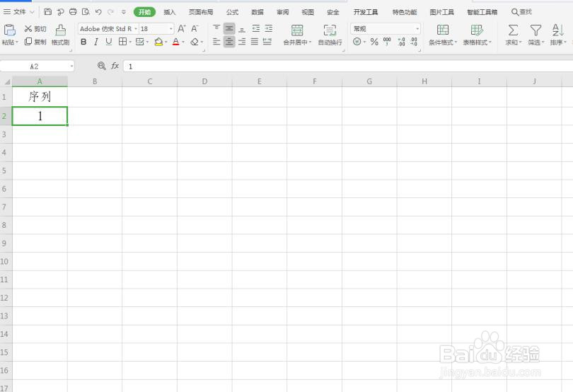Open the font size dropdown showing 18
Screen dimensions: 573x392
170,28
